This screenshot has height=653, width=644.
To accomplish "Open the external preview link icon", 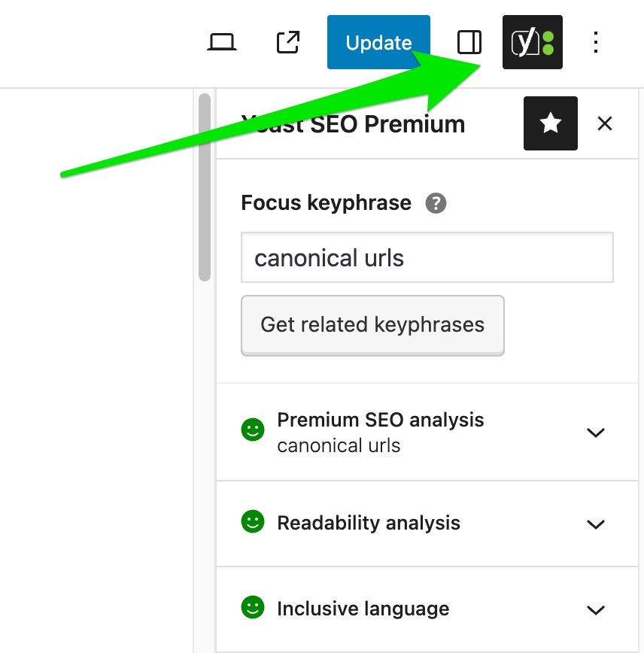I will [287, 42].
